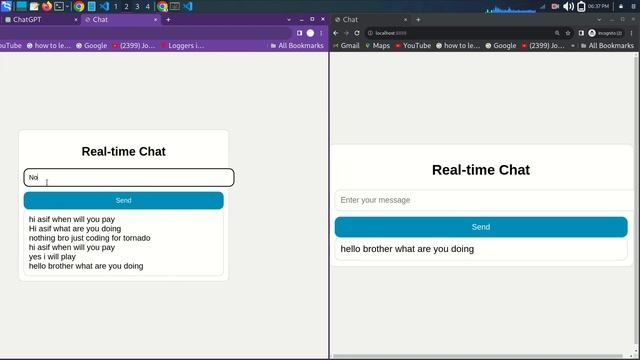Screen dimensions: 640x360
Task: Launch Firefox from the top panel
Action: coord(47,6)
